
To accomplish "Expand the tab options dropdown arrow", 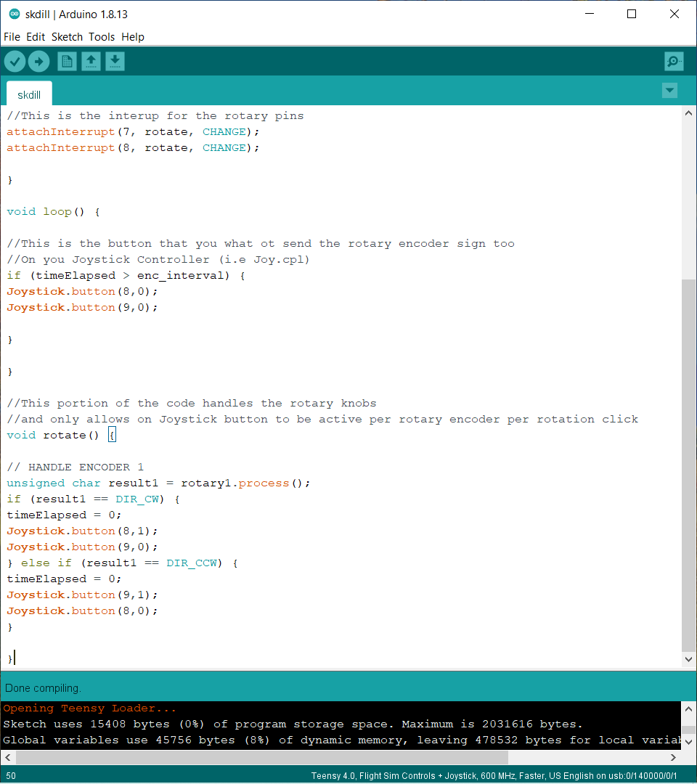I will coord(669,91).
